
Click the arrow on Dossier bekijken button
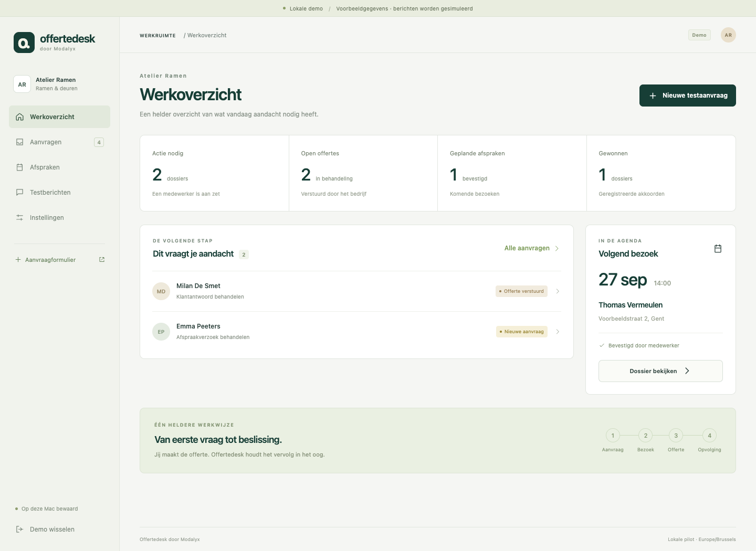687,371
